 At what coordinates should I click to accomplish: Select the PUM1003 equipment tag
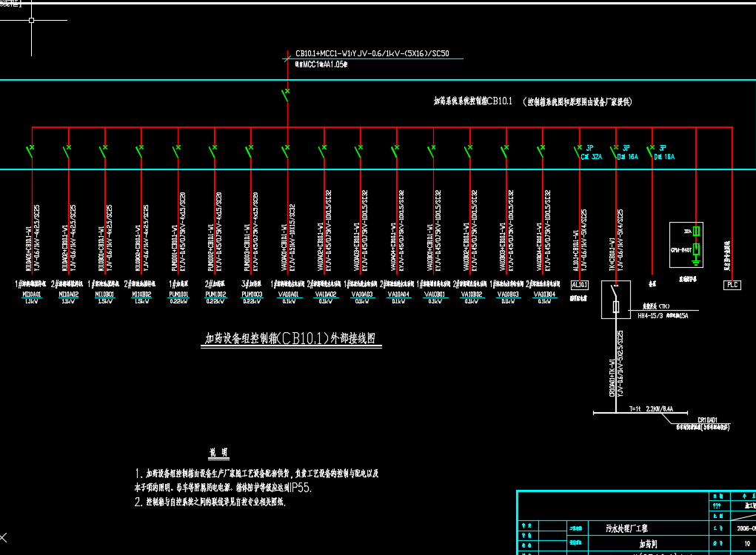tap(252, 295)
